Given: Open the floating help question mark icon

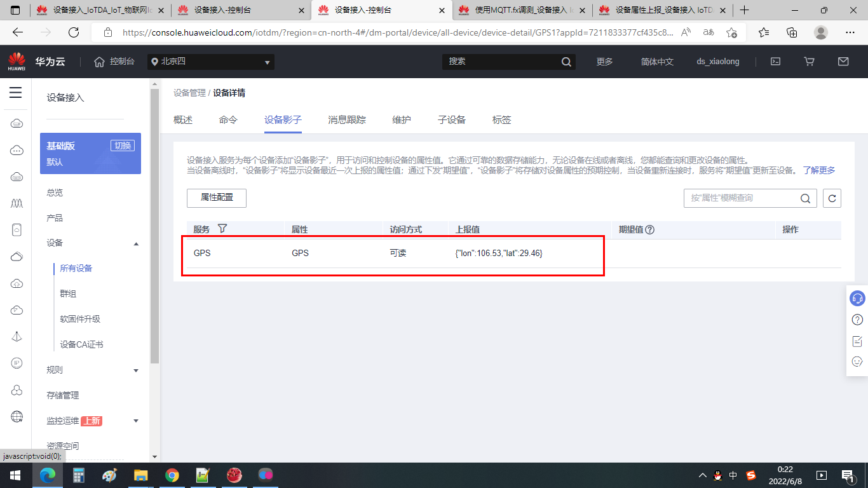Looking at the screenshot, I should [857, 320].
